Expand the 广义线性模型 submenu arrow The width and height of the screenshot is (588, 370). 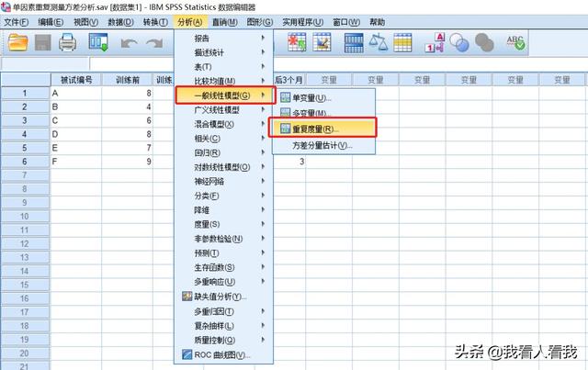pos(263,109)
